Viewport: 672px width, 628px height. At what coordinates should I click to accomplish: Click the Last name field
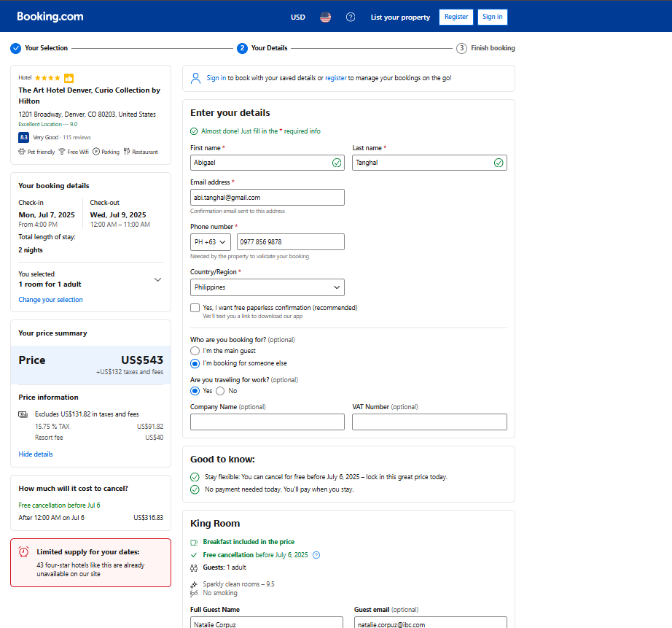tap(429, 163)
